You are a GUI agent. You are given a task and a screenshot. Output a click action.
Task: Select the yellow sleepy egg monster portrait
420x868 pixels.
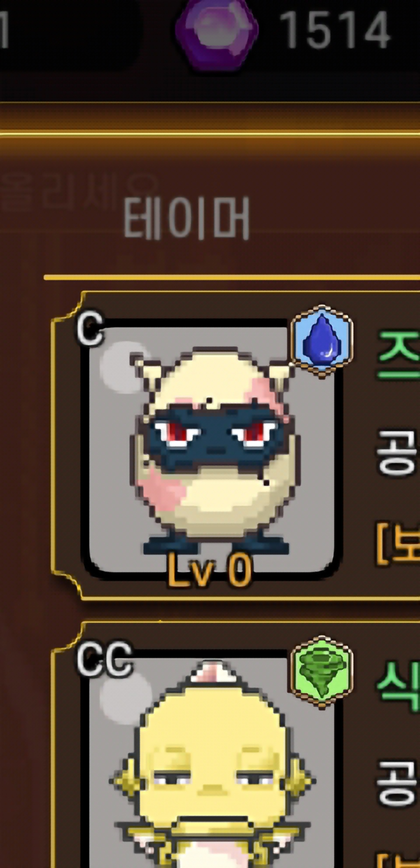point(210,763)
